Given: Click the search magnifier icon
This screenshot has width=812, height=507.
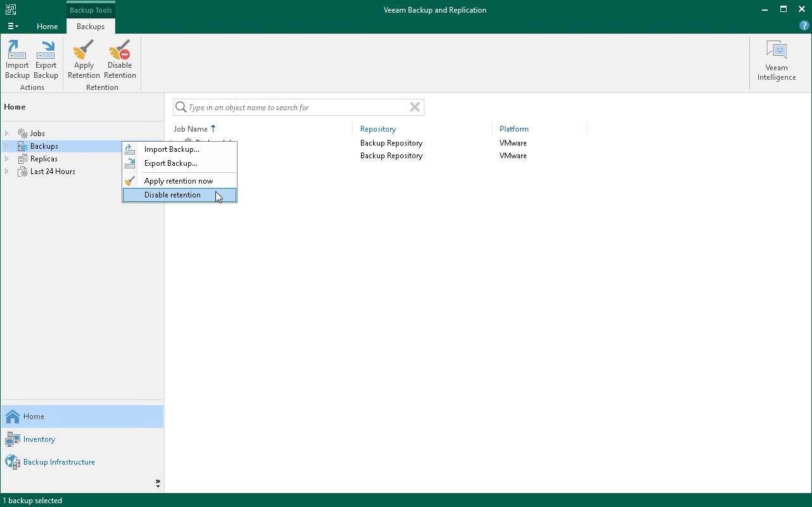Looking at the screenshot, I should [181, 108].
